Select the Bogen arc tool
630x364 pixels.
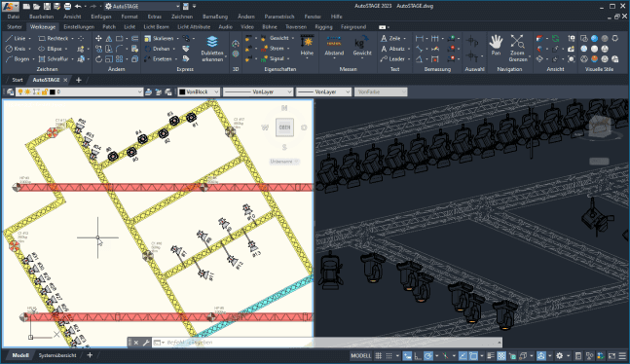point(18,59)
